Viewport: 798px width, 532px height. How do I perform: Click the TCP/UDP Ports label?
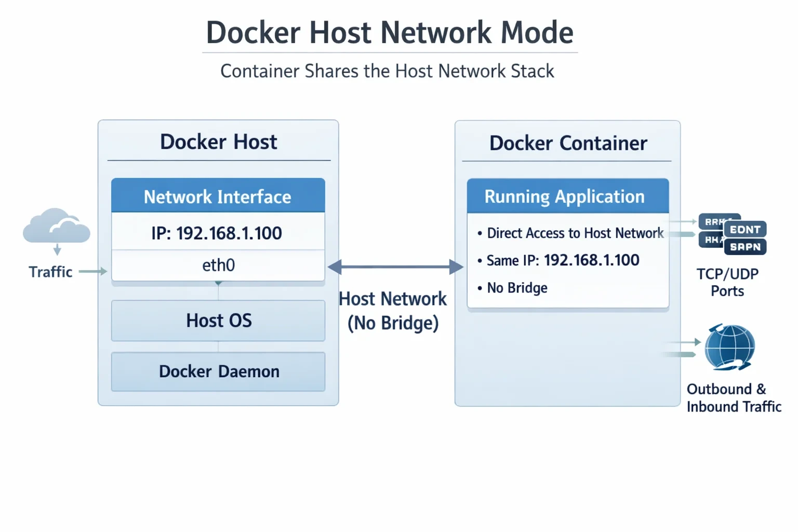tap(727, 282)
